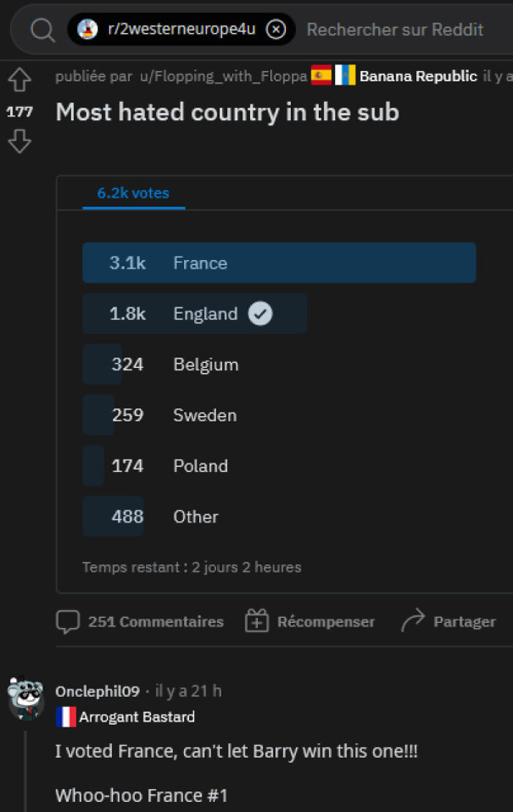Click the Rechercher sur Reddit search field

395,29
